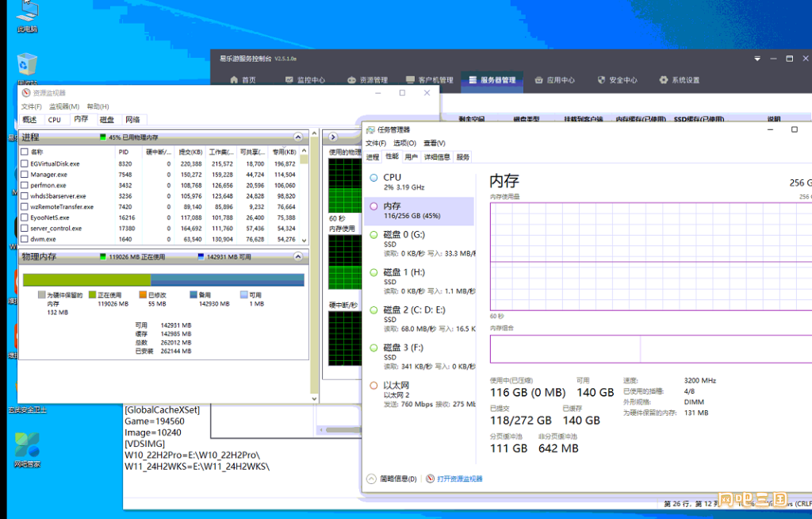The width and height of the screenshot is (812, 519).
Task: Open 安全中心 shield icon in the console
Action: point(601,80)
